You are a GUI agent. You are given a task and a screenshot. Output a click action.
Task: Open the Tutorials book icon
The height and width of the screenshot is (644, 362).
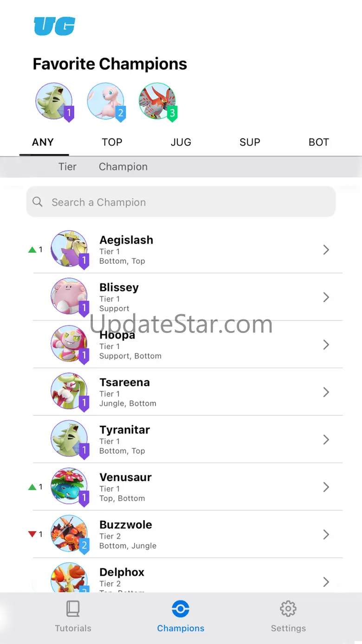click(x=73, y=608)
